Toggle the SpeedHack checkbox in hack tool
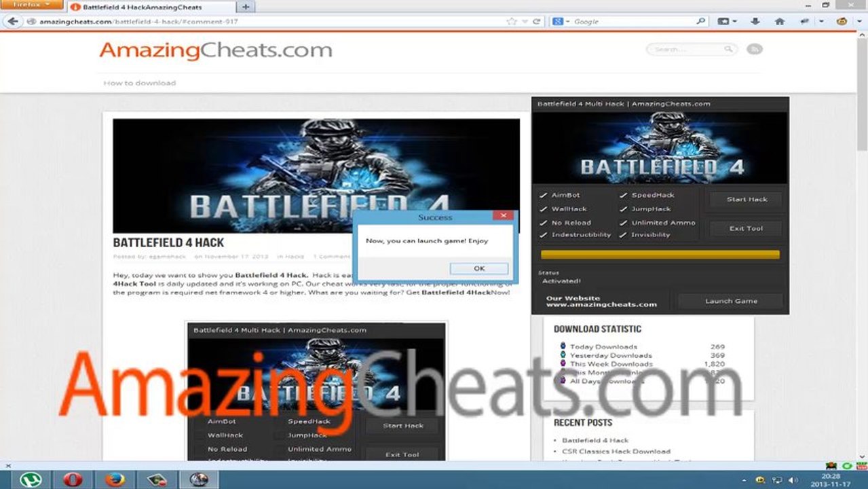 point(624,196)
